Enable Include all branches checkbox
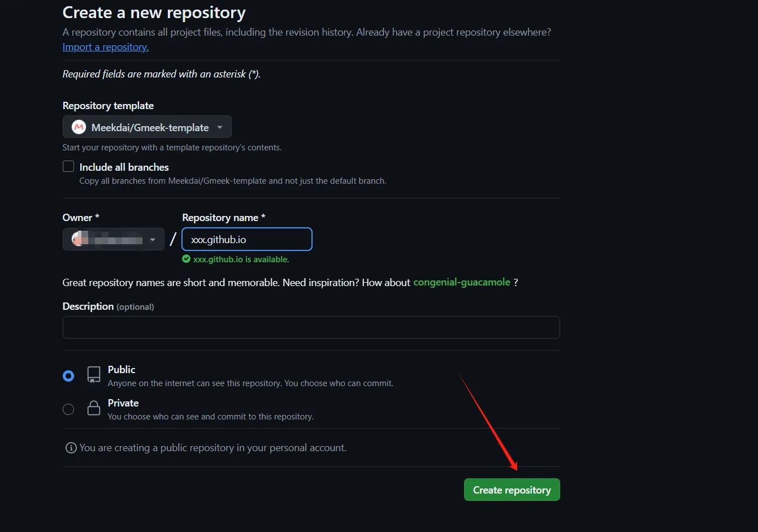758x532 pixels. click(68, 166)
